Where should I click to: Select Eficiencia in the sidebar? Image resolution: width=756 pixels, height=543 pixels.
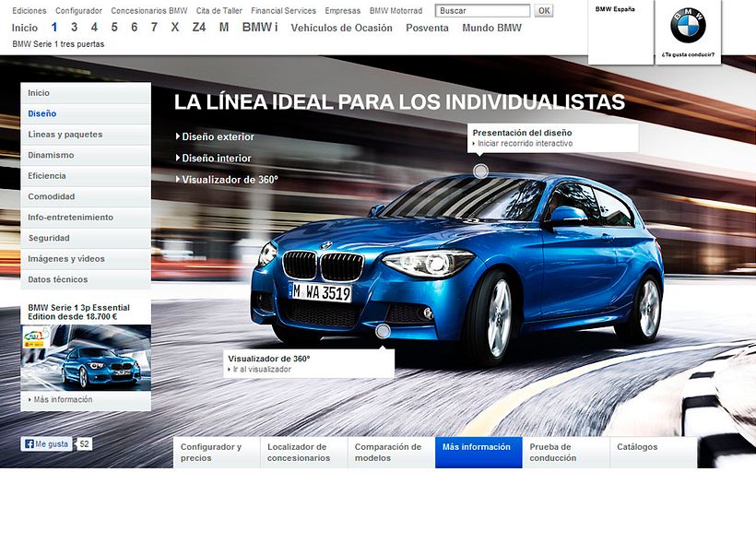coord(86,175)
